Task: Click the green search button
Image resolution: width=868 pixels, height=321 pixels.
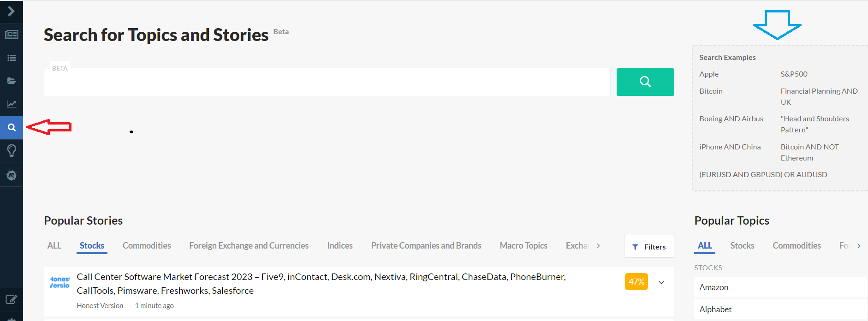Action: coord(645,82)
